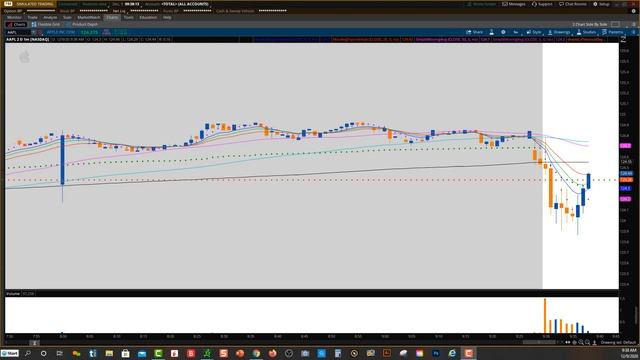Switch to the Scan tab
Viewport: 640px width, 360px height.
pos(67,18)
